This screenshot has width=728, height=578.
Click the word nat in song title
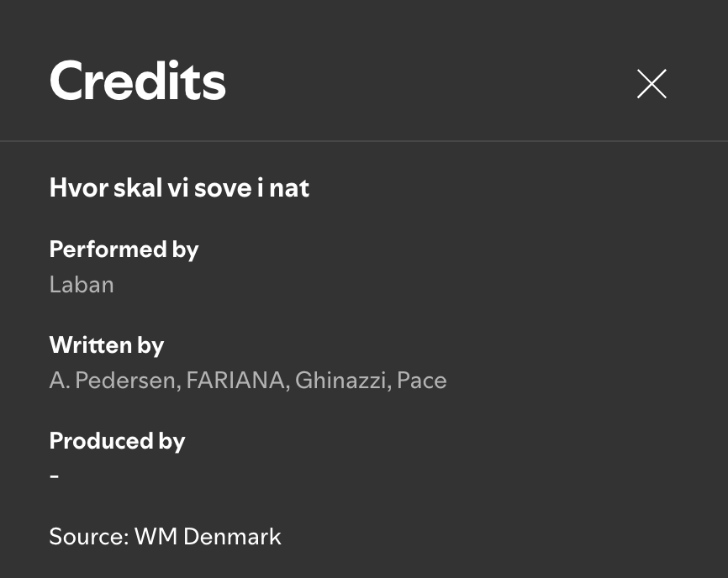tap(290, 187)
